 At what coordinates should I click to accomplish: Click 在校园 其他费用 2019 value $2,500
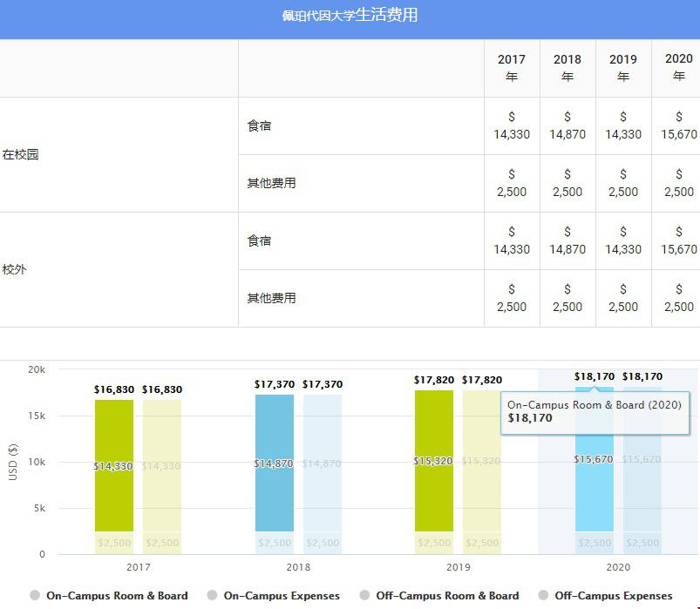623,183
